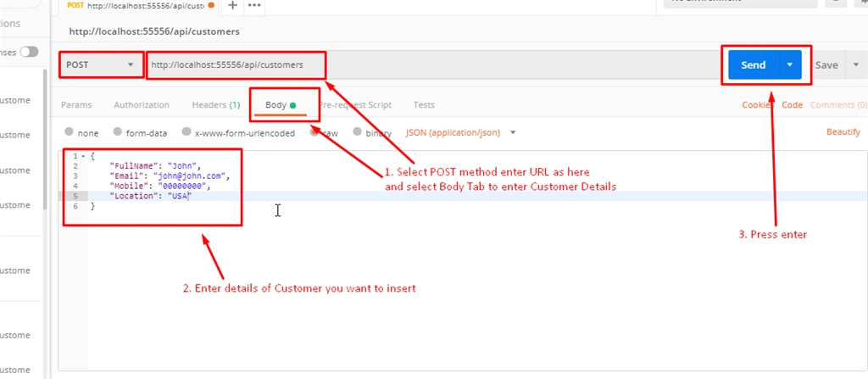Open the Params tab

76,105
